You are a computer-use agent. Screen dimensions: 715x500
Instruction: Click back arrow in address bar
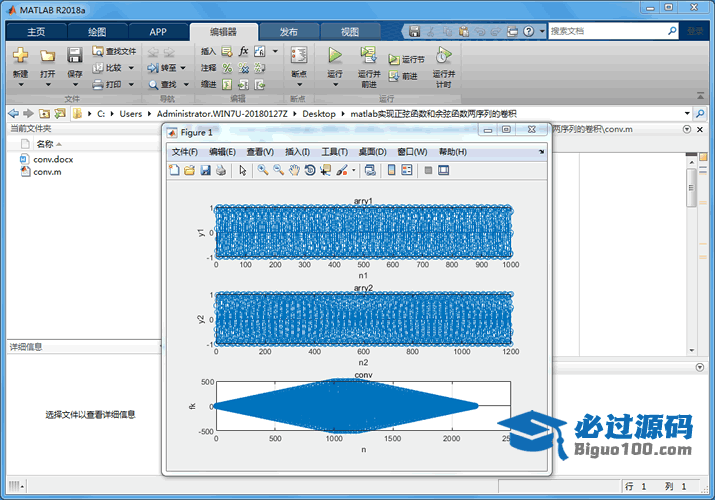(x=13, y=113)
